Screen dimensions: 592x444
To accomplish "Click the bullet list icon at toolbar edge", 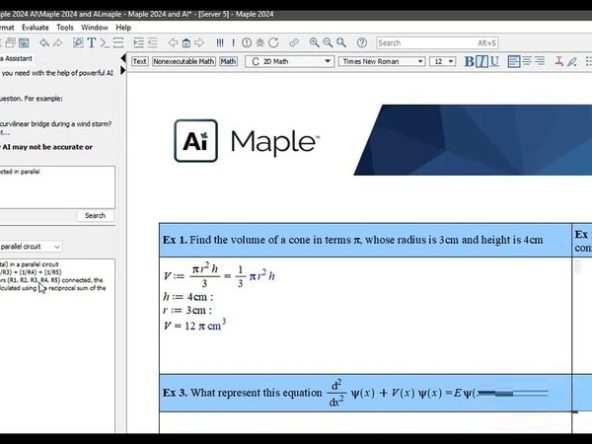I will point(588,61).
